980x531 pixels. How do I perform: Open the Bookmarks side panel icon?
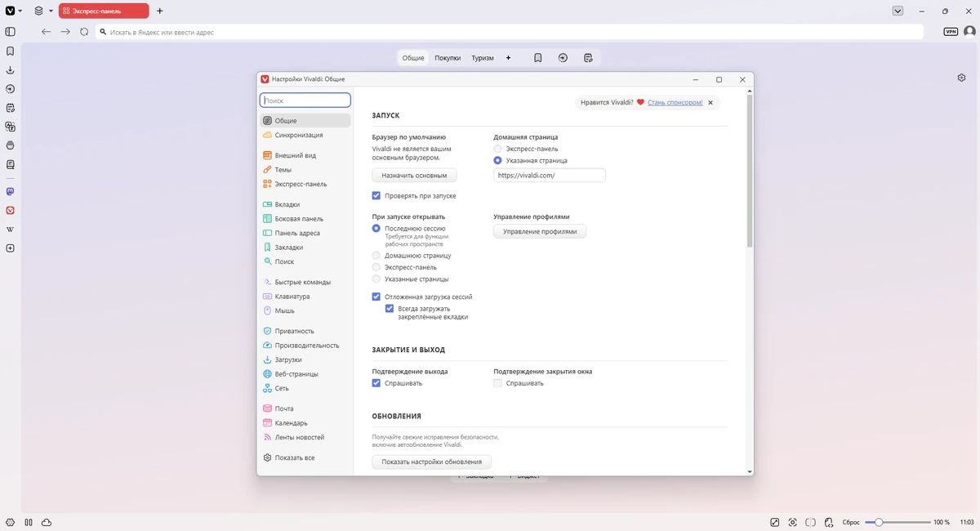coord(10,51)
